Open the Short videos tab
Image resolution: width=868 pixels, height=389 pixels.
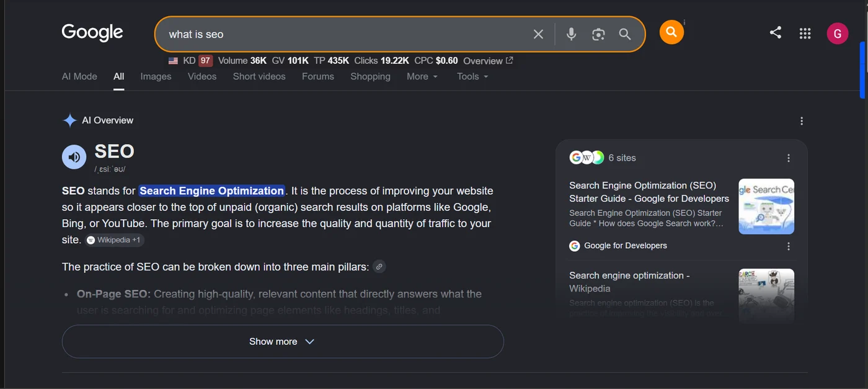coord(259,76)
